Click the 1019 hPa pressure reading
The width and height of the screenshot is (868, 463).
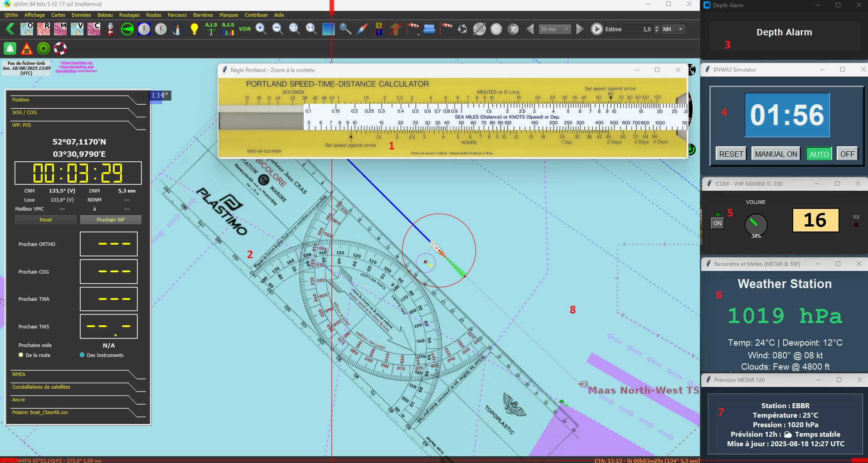(x=785, y=316)
